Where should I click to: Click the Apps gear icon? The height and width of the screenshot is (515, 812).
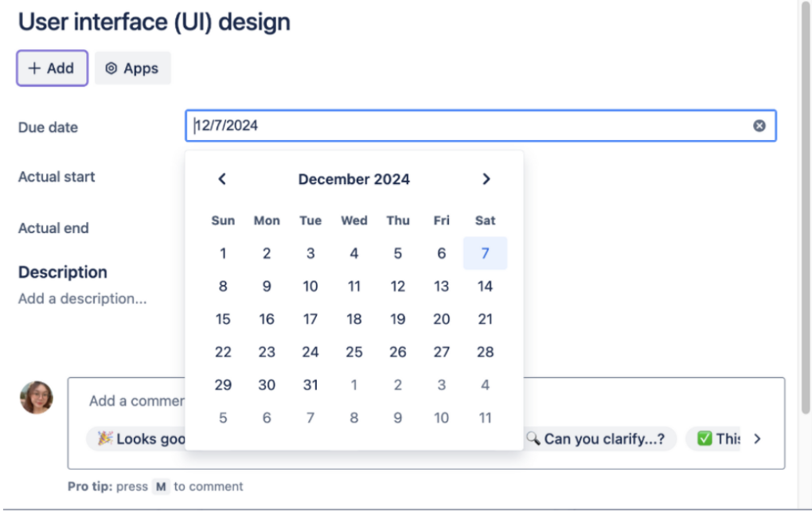coord(111,68)
